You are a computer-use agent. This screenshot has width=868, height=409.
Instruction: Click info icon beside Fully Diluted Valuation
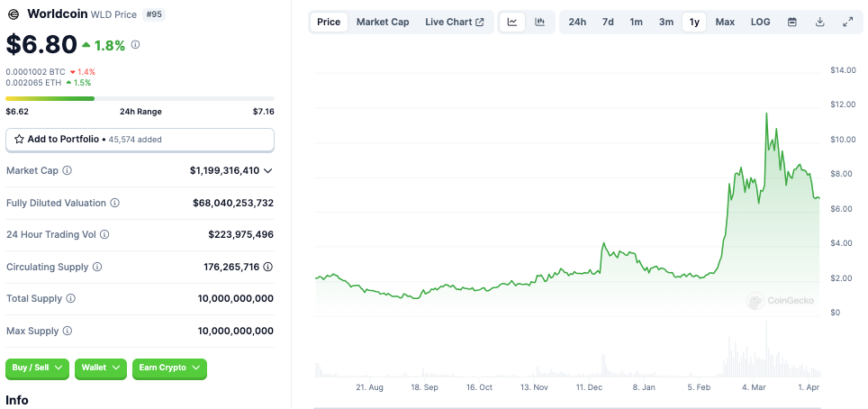coord(114,203)
